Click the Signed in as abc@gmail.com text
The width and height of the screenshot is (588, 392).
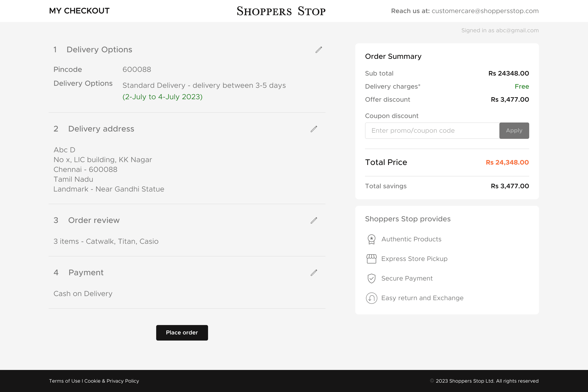pyautogui.click(x=500, y=30)
